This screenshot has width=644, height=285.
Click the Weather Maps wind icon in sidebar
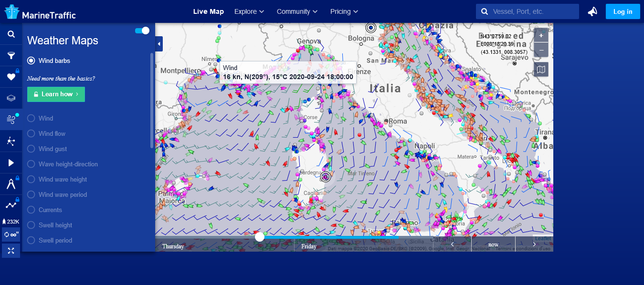[x=11, y=120]
